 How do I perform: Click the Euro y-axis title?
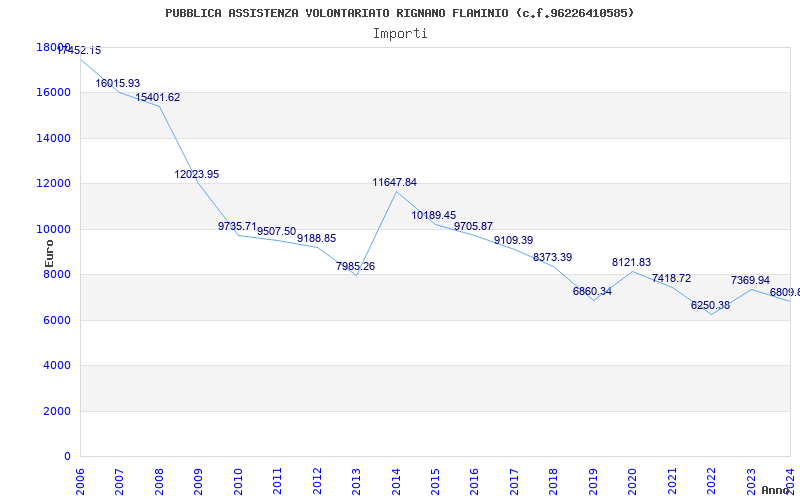tap(50, 252)
